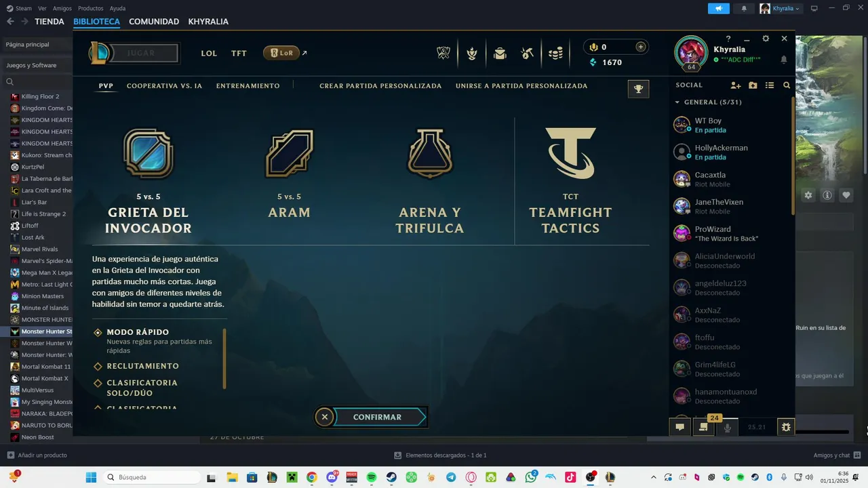Select the Arena y Trifulca flask icon
The height and width of the screenshot is (488, 868).
click(430, 154)
